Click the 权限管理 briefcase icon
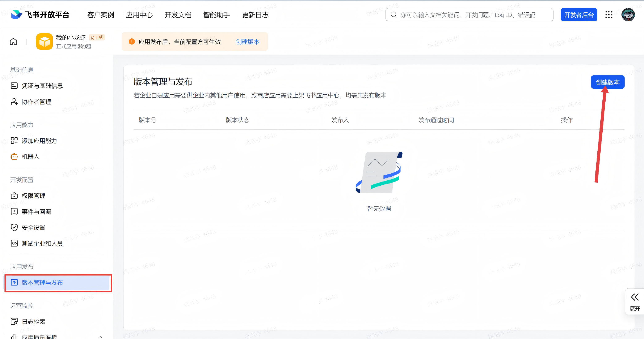 [14, 196]
